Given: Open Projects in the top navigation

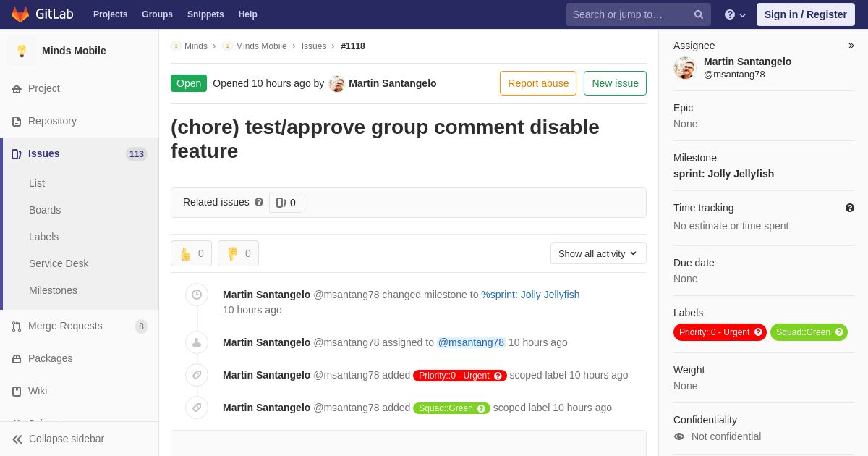Looking at the screenshot, I should [x=110, y=14].
